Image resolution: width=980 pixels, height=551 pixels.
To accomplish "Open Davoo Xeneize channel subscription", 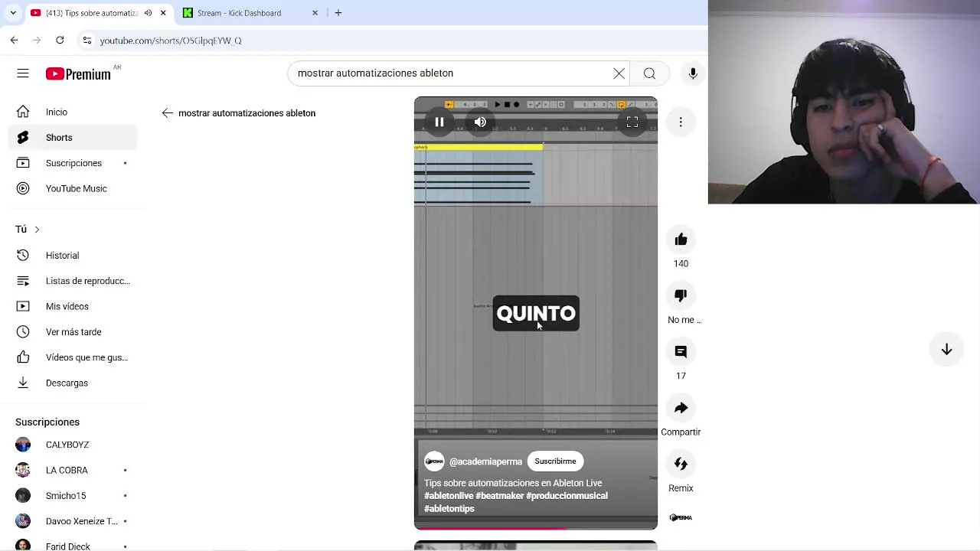I will point(73,521).
